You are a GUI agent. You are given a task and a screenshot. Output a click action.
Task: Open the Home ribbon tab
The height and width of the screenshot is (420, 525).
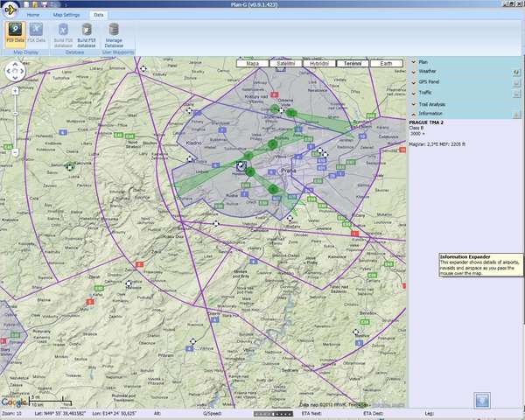(x=33, y=15)
